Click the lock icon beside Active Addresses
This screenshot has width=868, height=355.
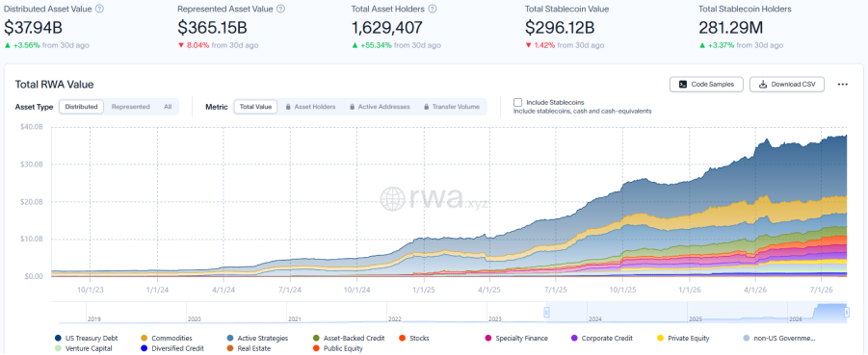tap(353, 107)
